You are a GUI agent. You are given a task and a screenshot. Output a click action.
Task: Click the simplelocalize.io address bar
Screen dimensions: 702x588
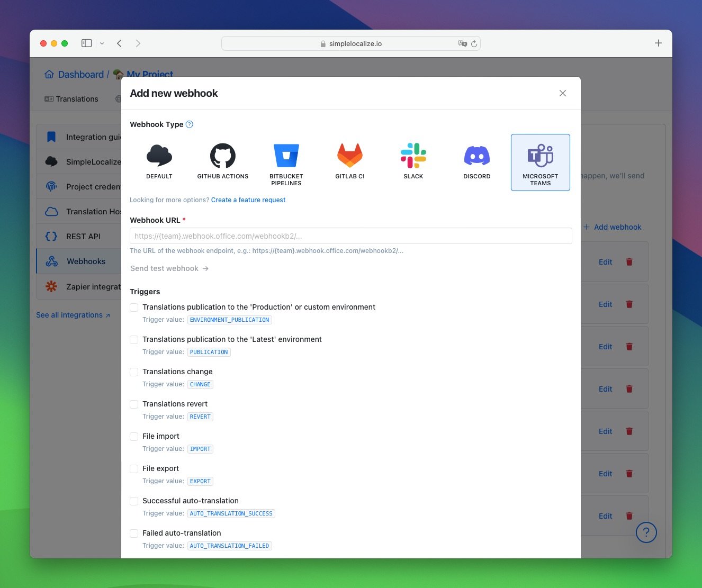click(x=351, y=43)
